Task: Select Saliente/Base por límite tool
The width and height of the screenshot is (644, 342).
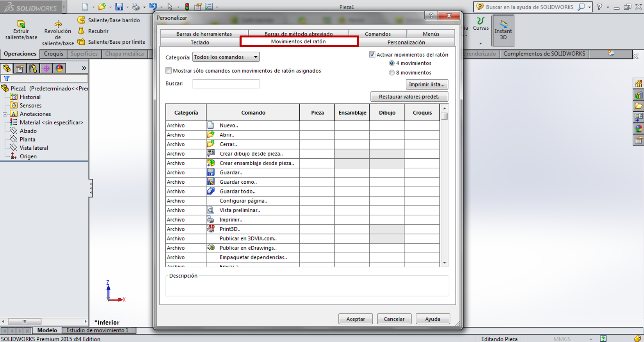Action: tap(111, 42)
